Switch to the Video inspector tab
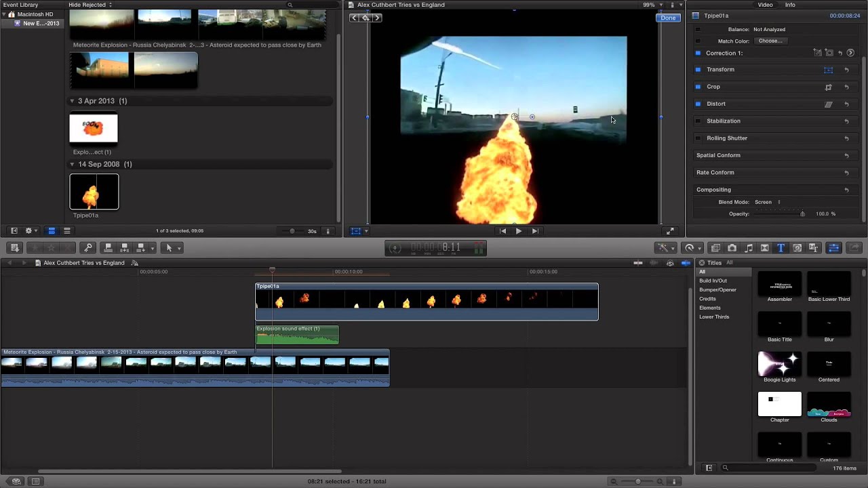868x488 pixels. point(765,5)
